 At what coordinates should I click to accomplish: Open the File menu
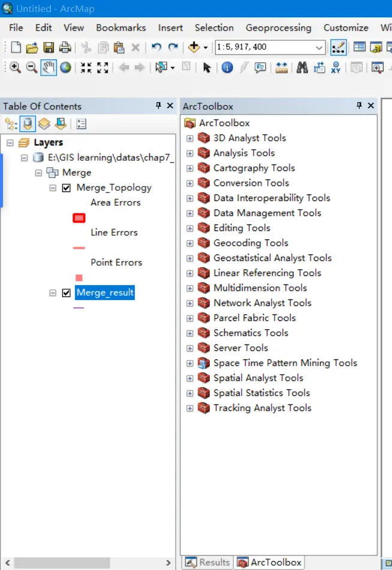coord(16,28)
